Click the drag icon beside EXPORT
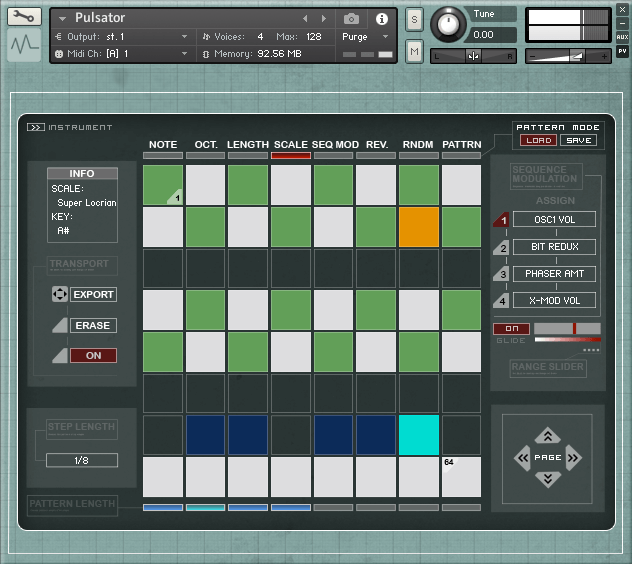Image resolution: width=632 pixels, height=564 pixels. (x=57, y=295)
